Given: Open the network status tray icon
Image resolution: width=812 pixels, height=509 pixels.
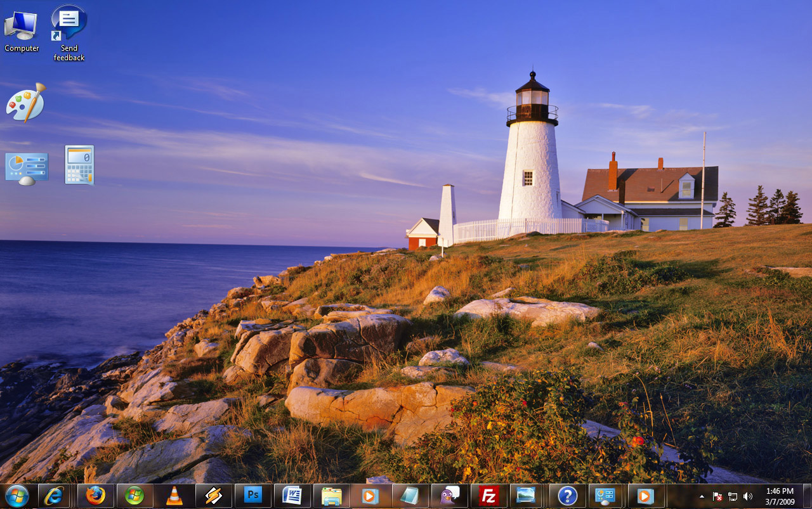Looking at the screenshot, I should pos(733,496).
